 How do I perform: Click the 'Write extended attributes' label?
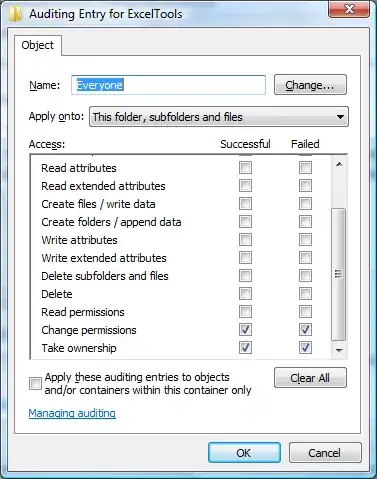[x=104, y=258]
